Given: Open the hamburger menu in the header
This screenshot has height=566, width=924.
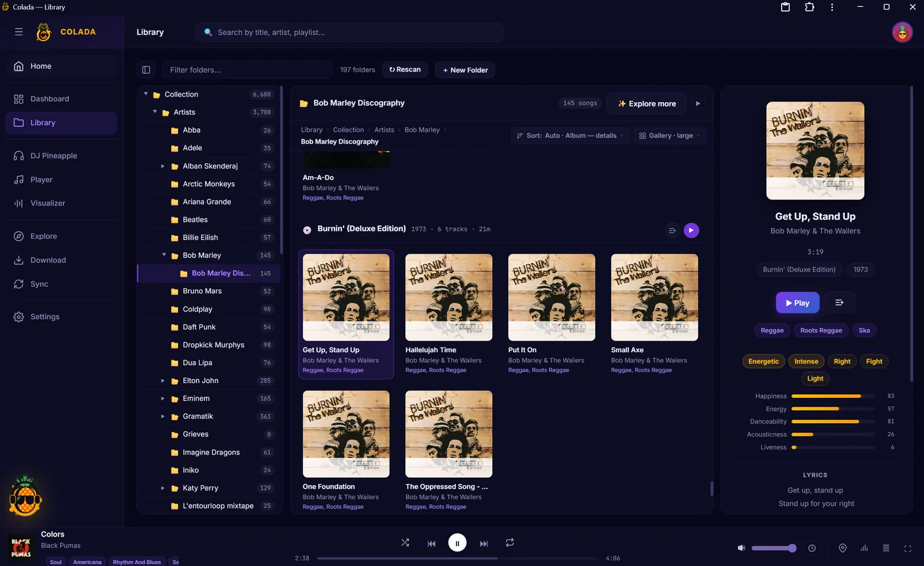Looking at the screenshot, I should (18, 32).
